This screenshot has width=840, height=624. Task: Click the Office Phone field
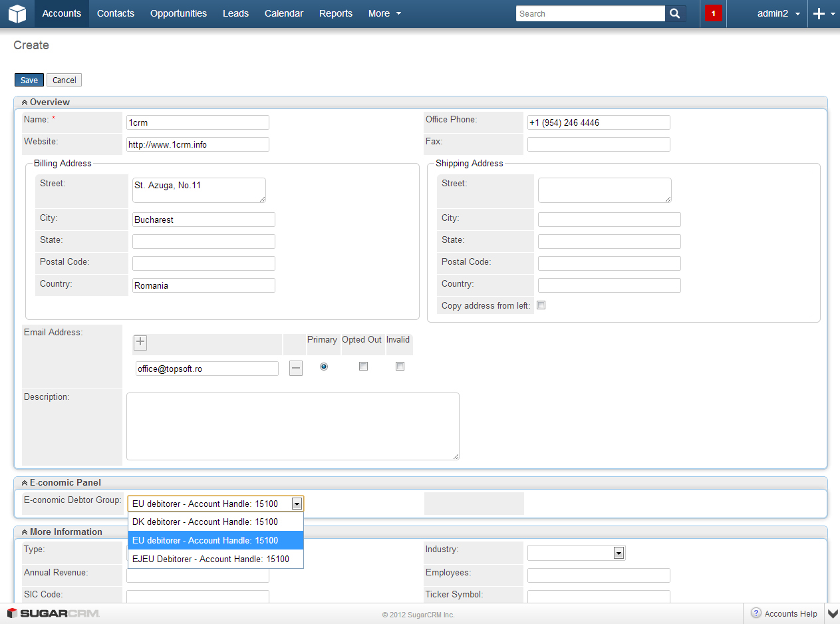[x=599, y=122]
